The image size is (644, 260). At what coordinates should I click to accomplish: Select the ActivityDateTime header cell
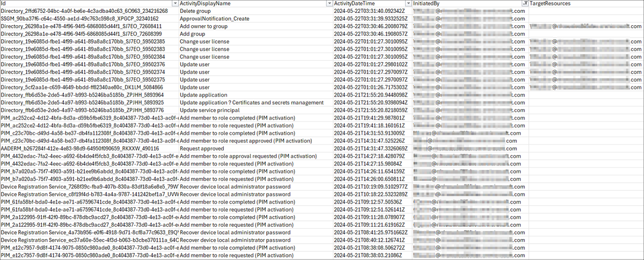[372, 4]
